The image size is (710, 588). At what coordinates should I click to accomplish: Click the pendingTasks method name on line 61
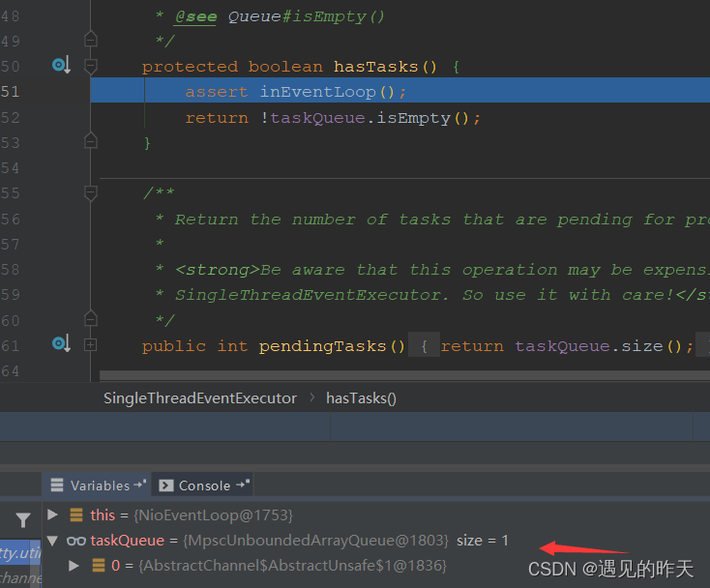tap(322, 346)
